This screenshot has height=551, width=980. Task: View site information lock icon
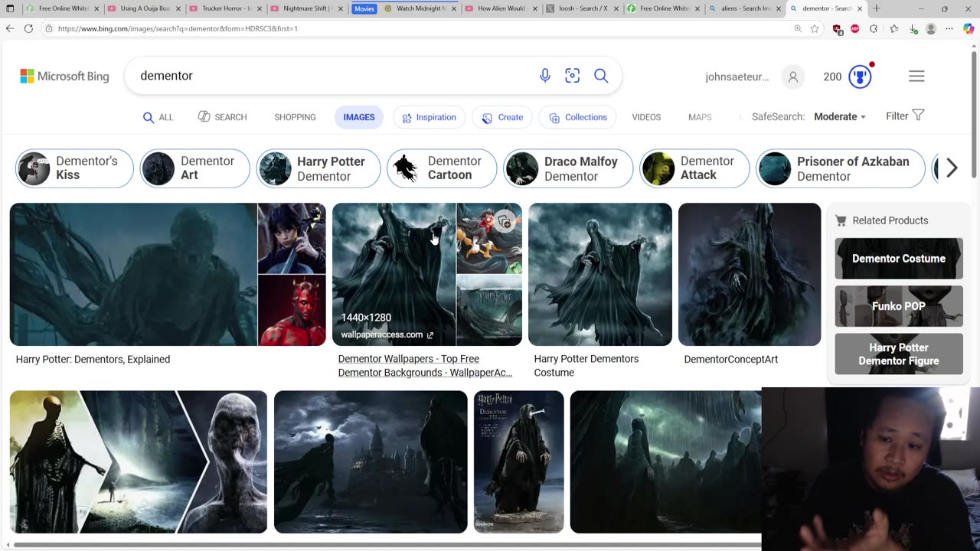click(x=49, y=28)
